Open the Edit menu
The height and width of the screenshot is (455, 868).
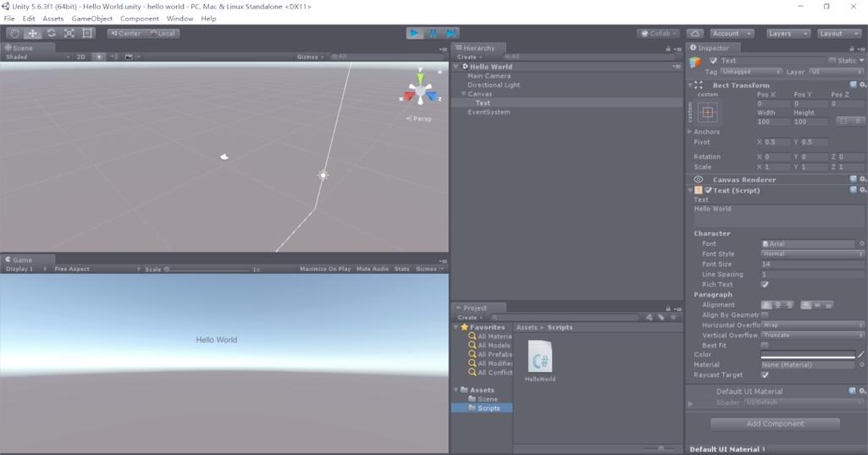[29, 19]
